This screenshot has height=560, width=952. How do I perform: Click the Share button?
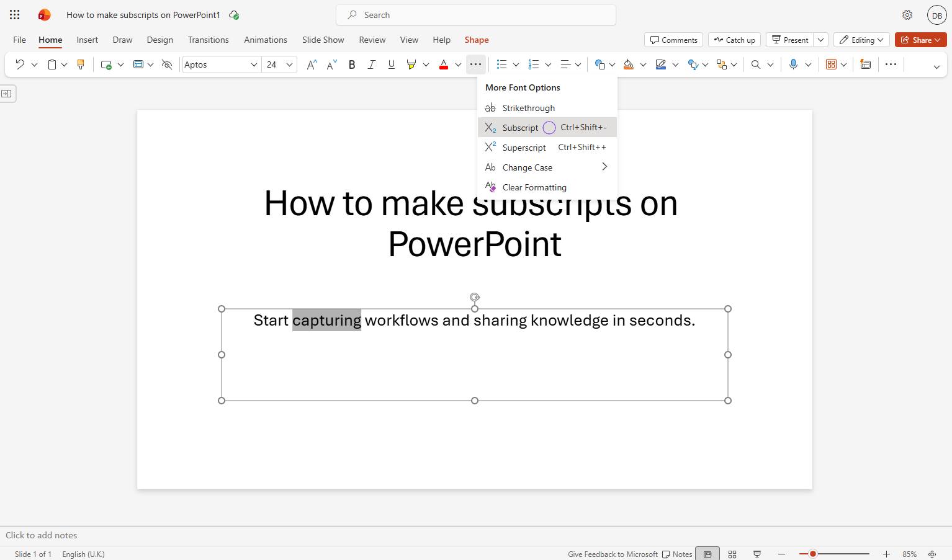point(921,40)
